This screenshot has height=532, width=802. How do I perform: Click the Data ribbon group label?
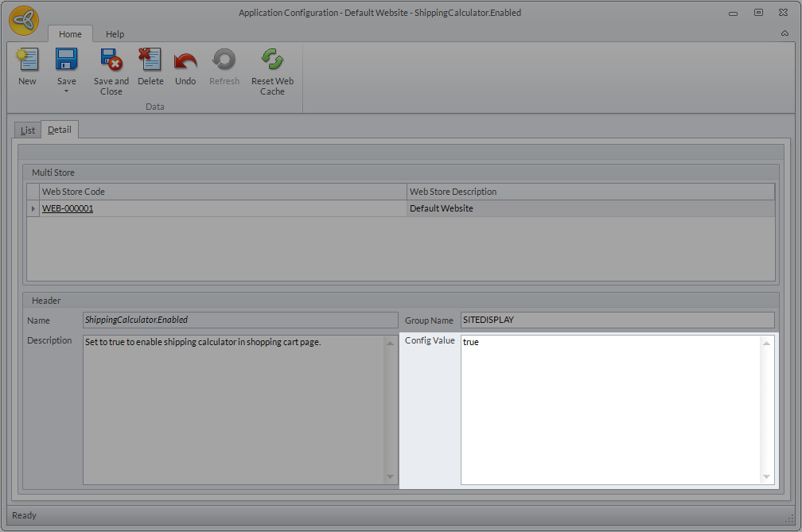(155, 107)
